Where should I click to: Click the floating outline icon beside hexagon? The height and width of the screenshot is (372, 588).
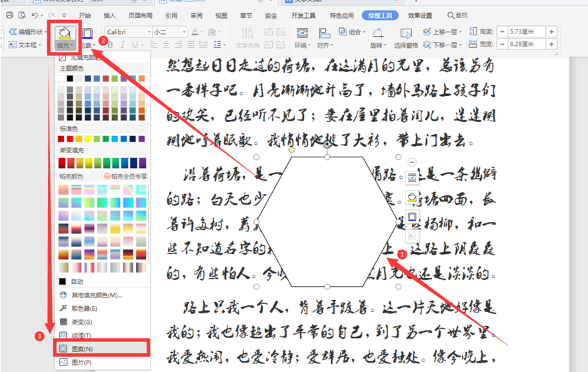tap(412, 217)
